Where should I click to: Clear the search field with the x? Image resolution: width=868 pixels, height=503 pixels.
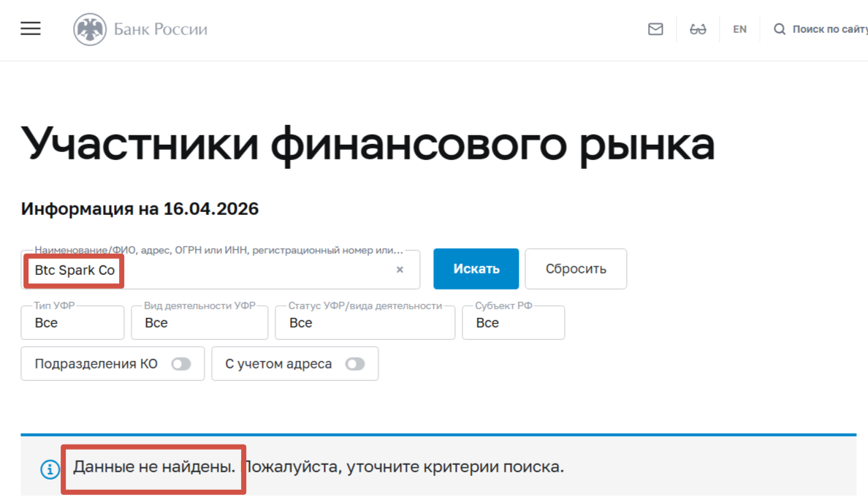coord(400,270)
